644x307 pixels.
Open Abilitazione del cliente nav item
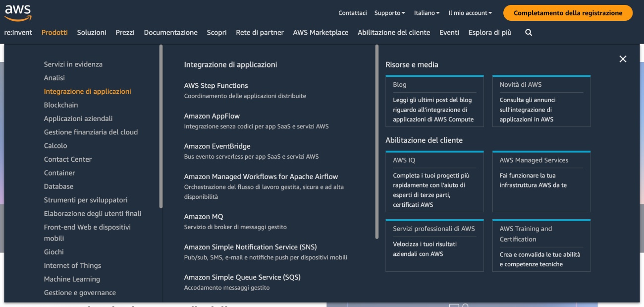coord(394,32)
